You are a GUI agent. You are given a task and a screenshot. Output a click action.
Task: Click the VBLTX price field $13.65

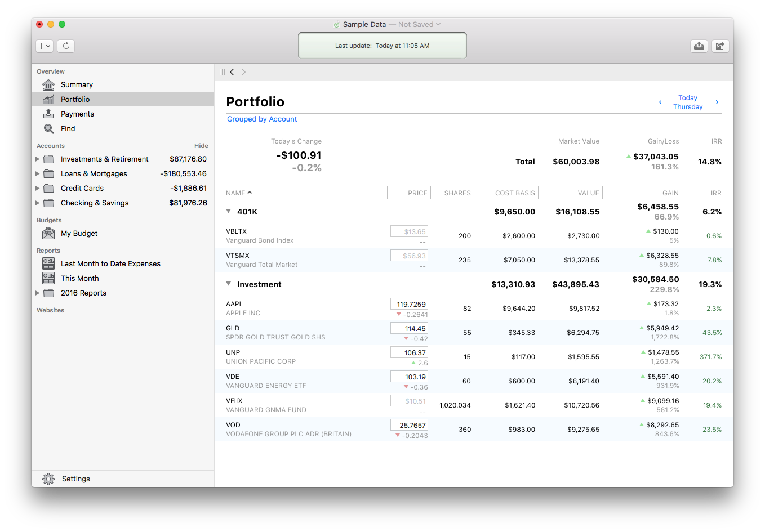409,231
